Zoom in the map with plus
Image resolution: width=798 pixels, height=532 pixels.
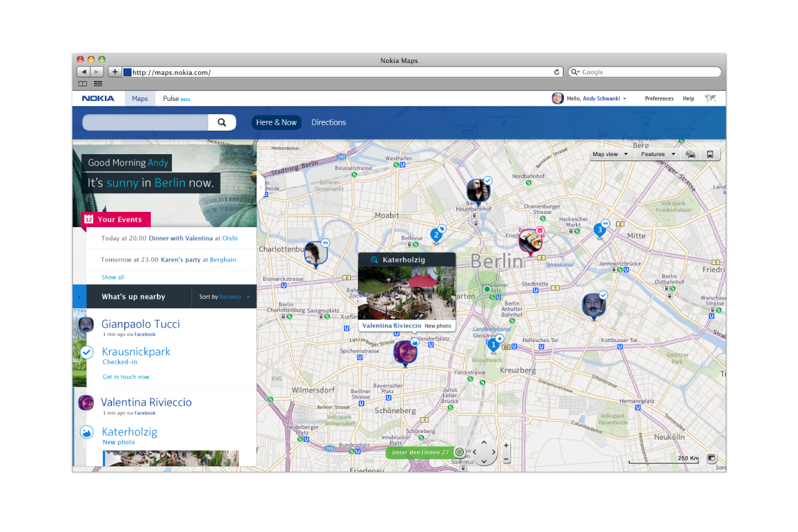[506, 446]
